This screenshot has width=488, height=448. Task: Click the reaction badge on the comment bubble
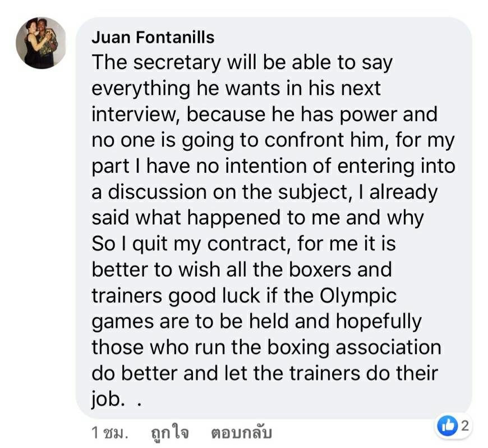tap(453, 426)
